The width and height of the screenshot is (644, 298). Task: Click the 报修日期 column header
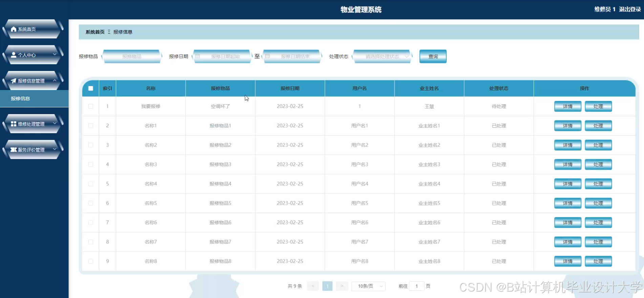point(290,88)
